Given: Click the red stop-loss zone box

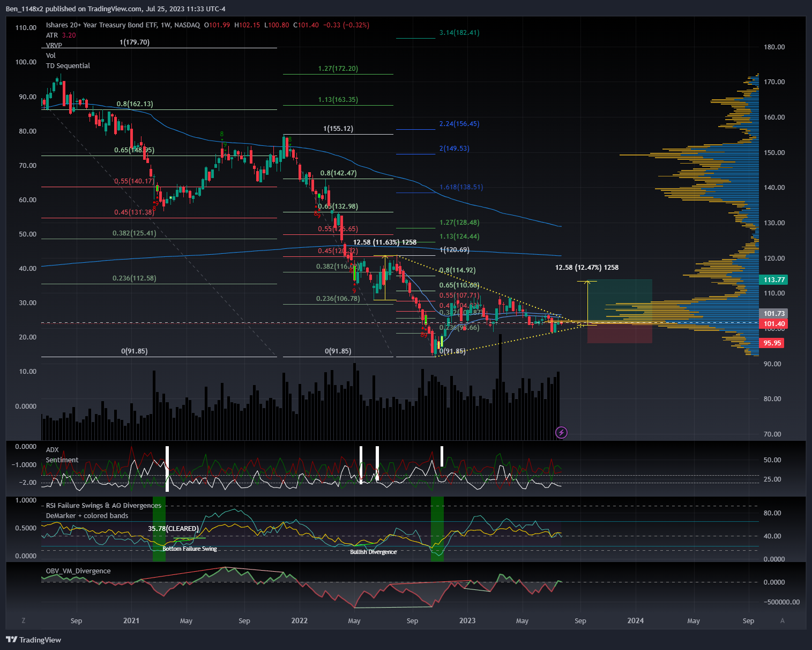Looking at the screenshot, I should [620, 333].
